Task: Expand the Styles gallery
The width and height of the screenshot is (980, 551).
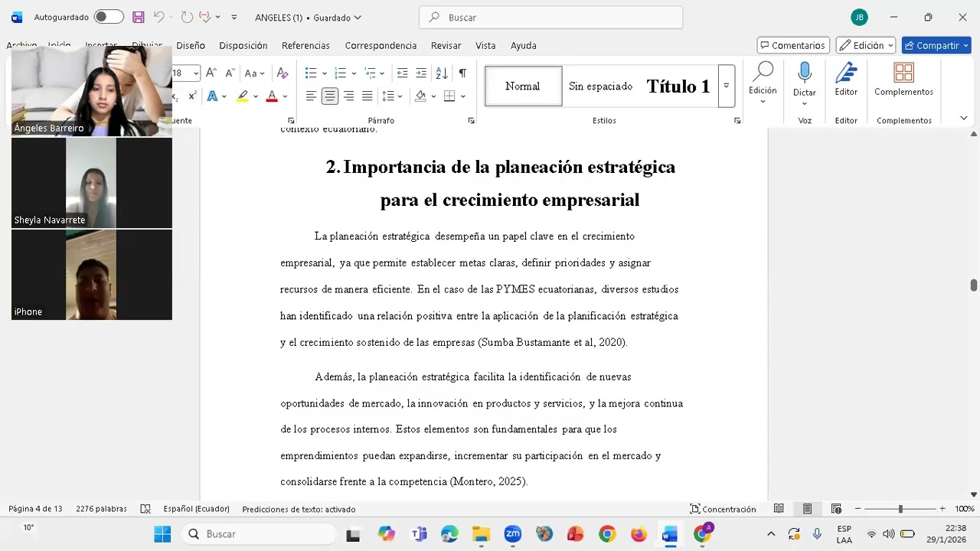Action: tap(727, 86)
